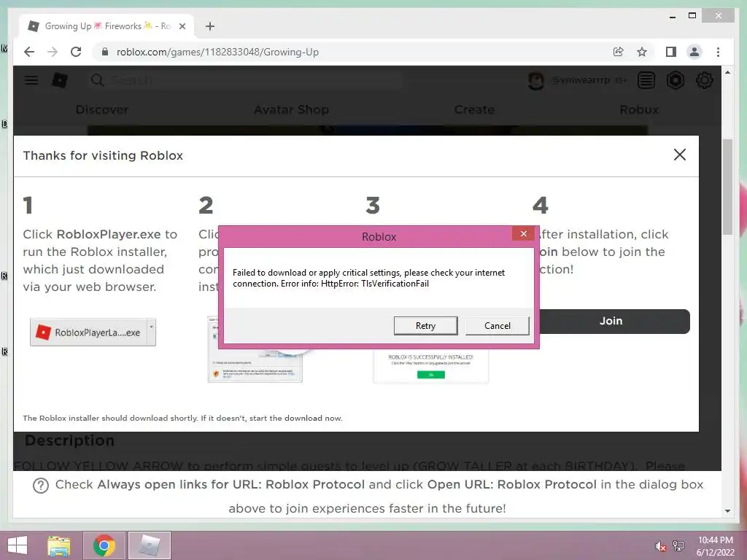Viewport: 747px width, 560px height.
Task: Bookmark this tab with the star
Action: tap(642, 52)
